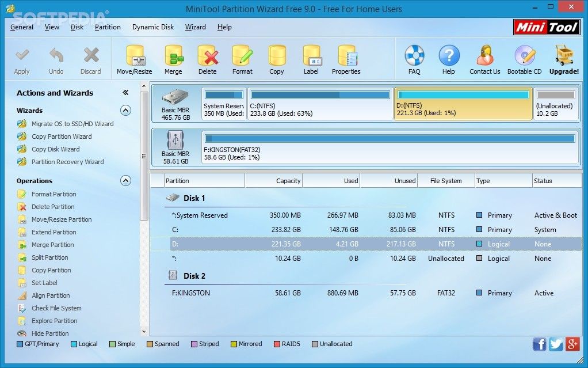The image size is (588, 368).
Task: Choose Set Label operation
Action: click(x=44, y=283)
